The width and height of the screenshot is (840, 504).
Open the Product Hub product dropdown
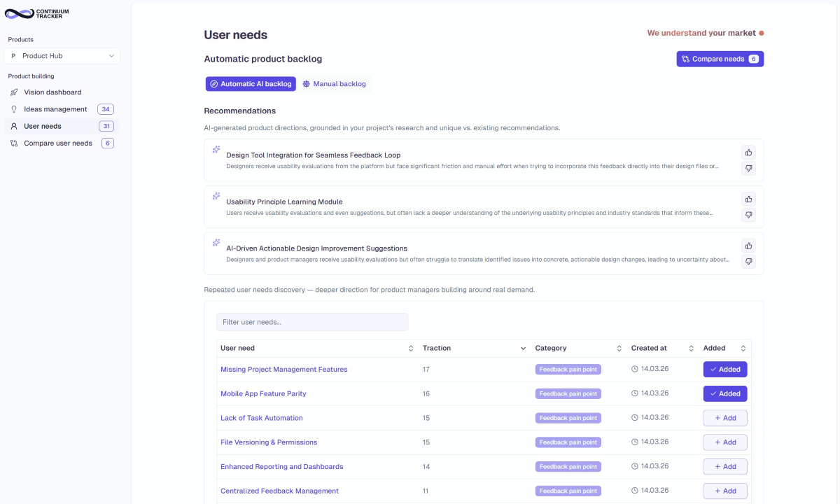pyautogui.click(x=62, y=56)
